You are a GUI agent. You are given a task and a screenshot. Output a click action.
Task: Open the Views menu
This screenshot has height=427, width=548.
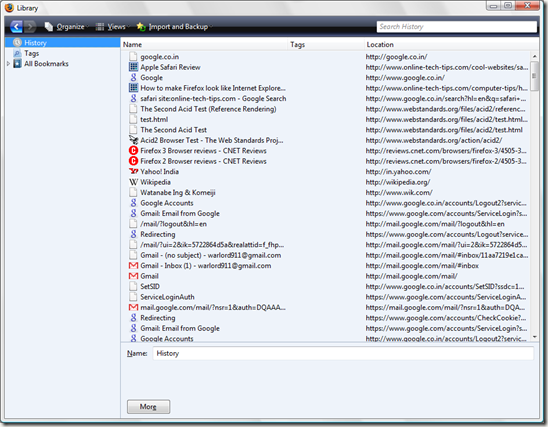coord(112,27)
